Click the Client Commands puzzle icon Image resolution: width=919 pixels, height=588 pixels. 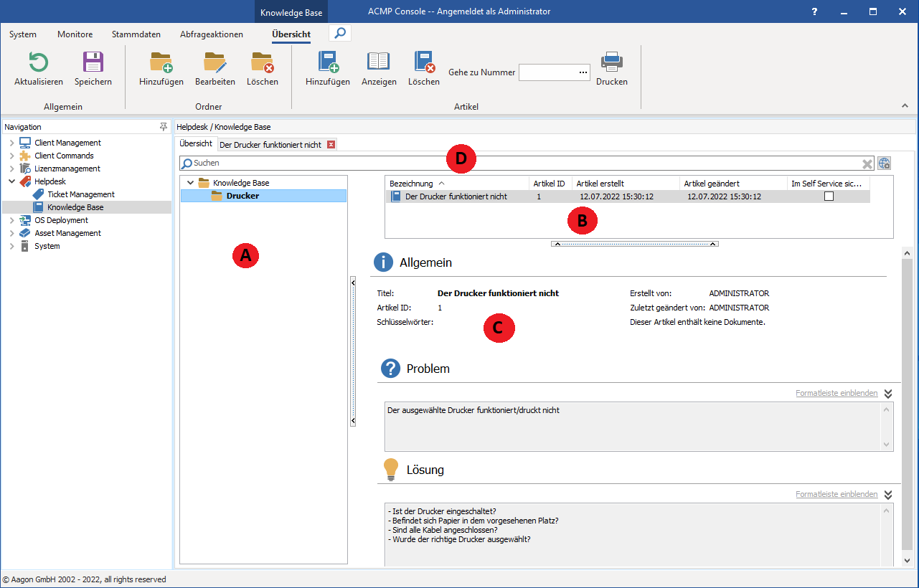tap(25, 156)
